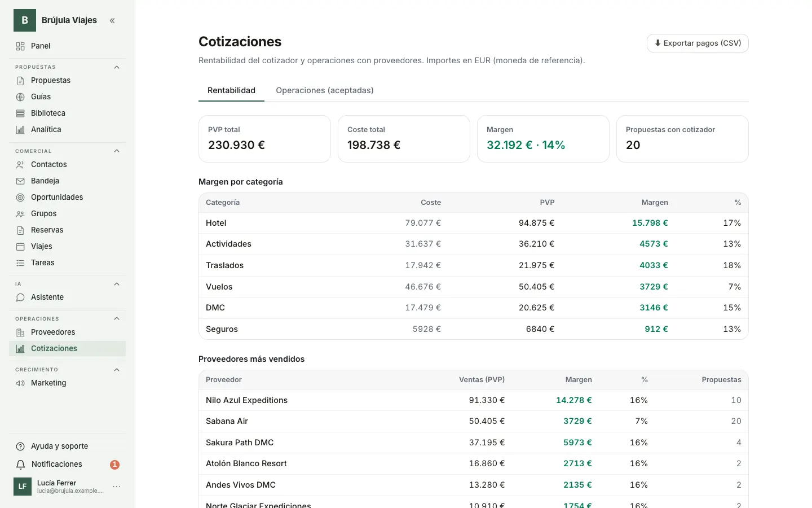Click the Margen summary card
Image resolution: width=812 pixels, height=508 pixels.
pyautogui.click(x=543, y=139)
